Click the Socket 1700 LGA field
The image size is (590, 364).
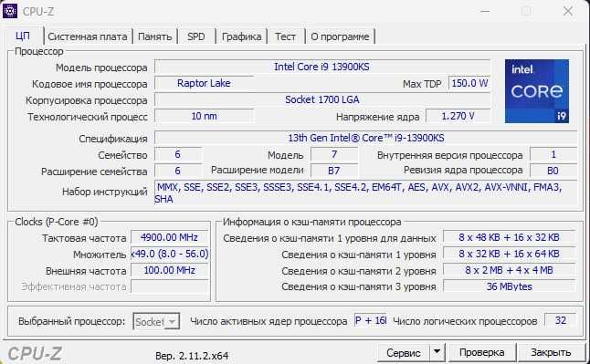(322, 99)
